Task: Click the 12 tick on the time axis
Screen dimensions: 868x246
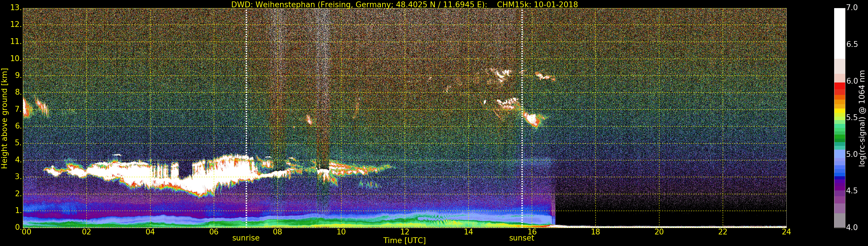Action: pos(405,232)
